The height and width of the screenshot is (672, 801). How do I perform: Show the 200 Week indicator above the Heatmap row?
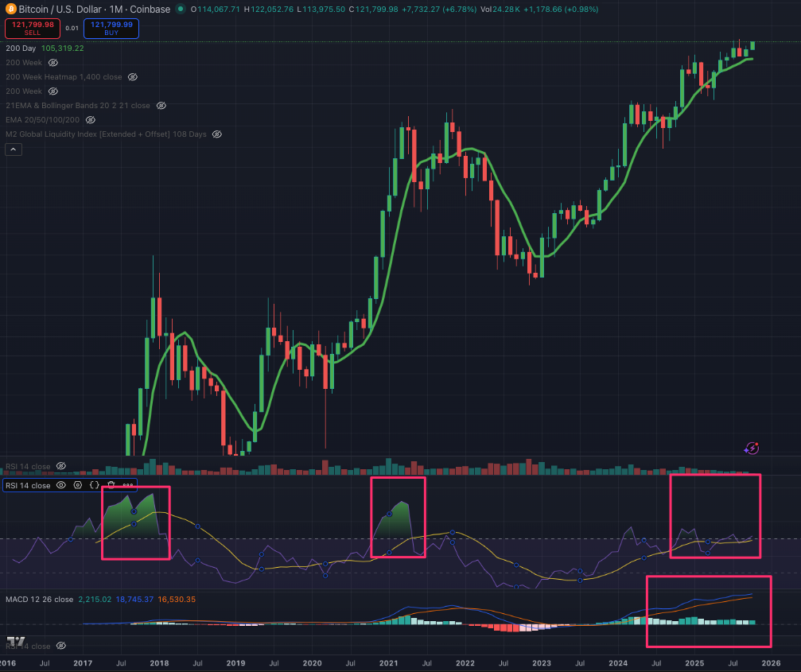(53, 62)
